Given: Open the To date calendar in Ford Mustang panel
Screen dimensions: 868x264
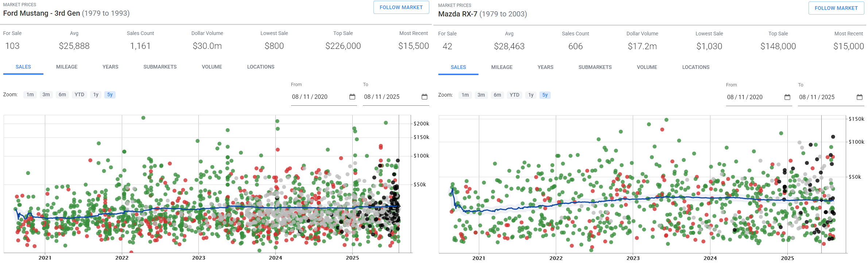Looking at the screenshot, I should point(425,97).
